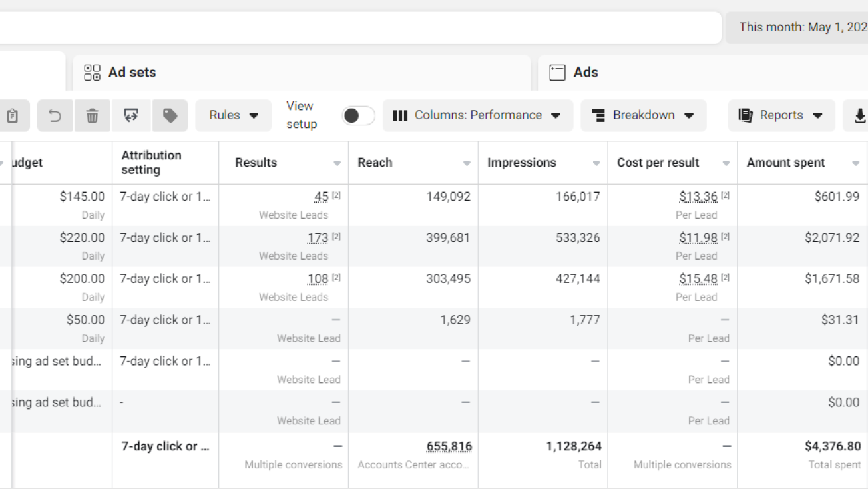Click the 655,816 total reach value

point(449,447)
